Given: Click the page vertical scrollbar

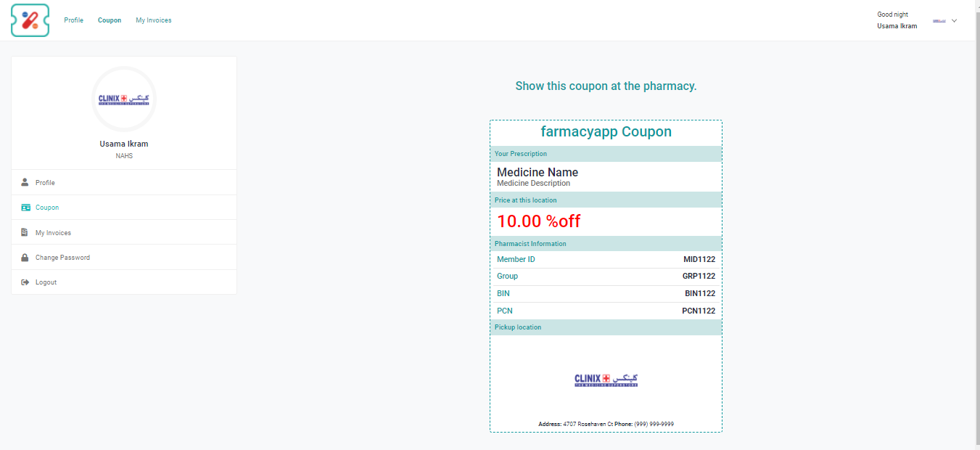Looking at the screenshot, I should click(x=976, y=218).
